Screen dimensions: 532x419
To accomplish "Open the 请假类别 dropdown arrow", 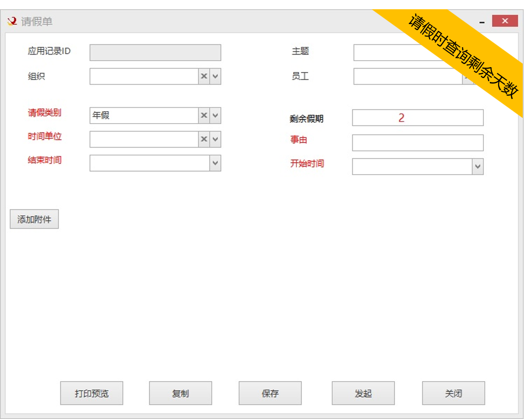I will (x=215, y=116).
